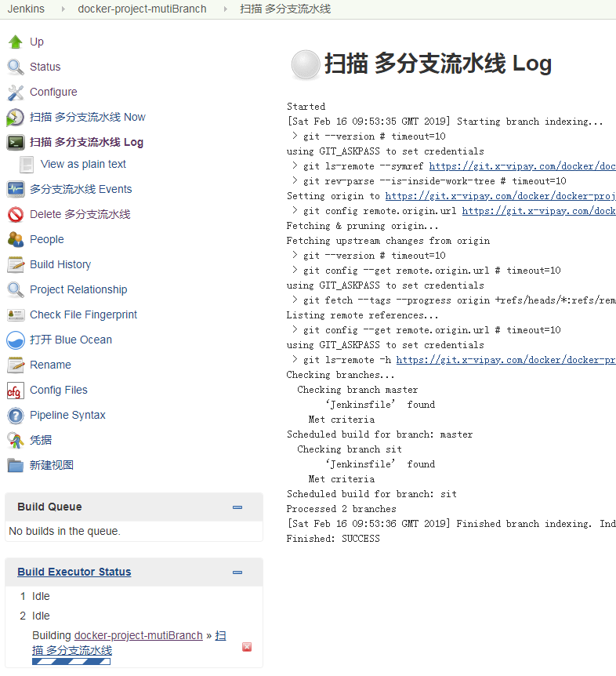Click 'Scheduled build for branch: master' line
Screen dimensions: 616x676
click(x=379, y=434)
